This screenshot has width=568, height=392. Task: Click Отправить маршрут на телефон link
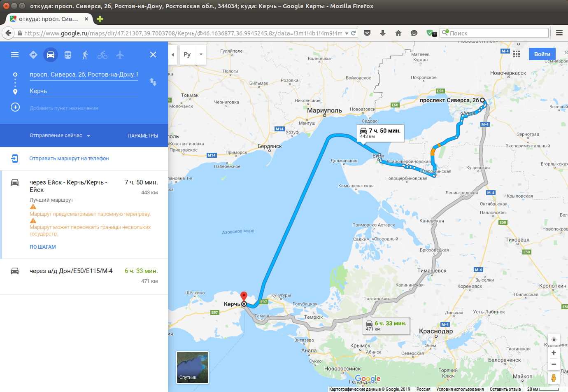click(x=69, y=159)
